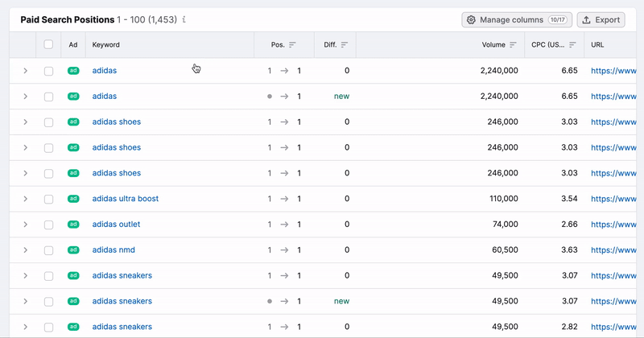Click ad badge of adidas sneakers 2.82 CPC row
Viewport: 644px width, 338px height.
pos(73,327)
